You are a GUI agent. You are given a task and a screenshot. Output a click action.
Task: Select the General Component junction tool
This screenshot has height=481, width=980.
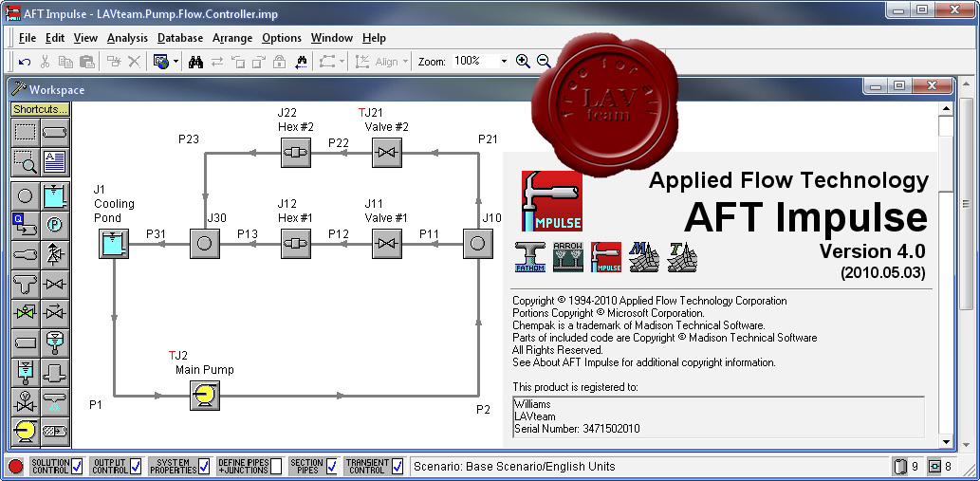[x=56, y=372]
